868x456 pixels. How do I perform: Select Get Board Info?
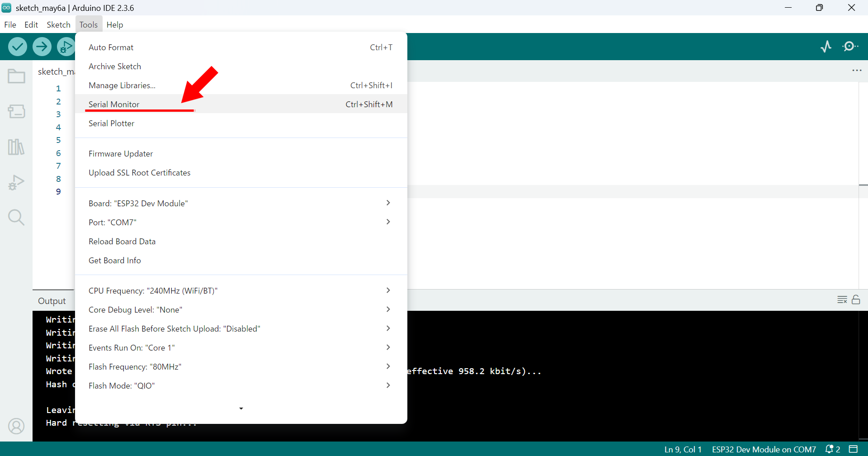[241, 261]
